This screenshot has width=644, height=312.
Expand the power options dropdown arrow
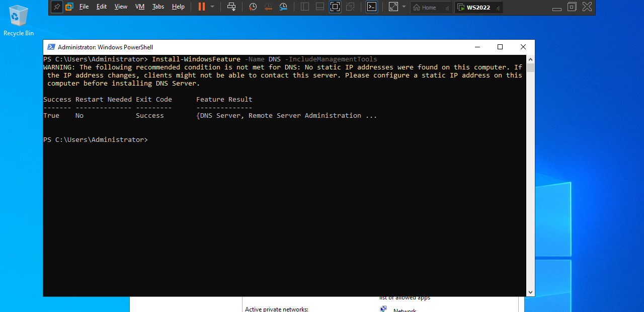(212, 7)
